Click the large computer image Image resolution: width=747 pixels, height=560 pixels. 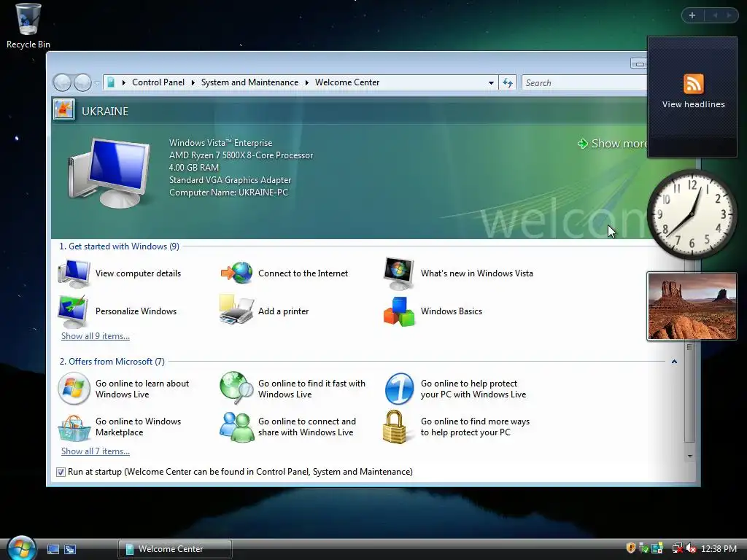(109, 174)
